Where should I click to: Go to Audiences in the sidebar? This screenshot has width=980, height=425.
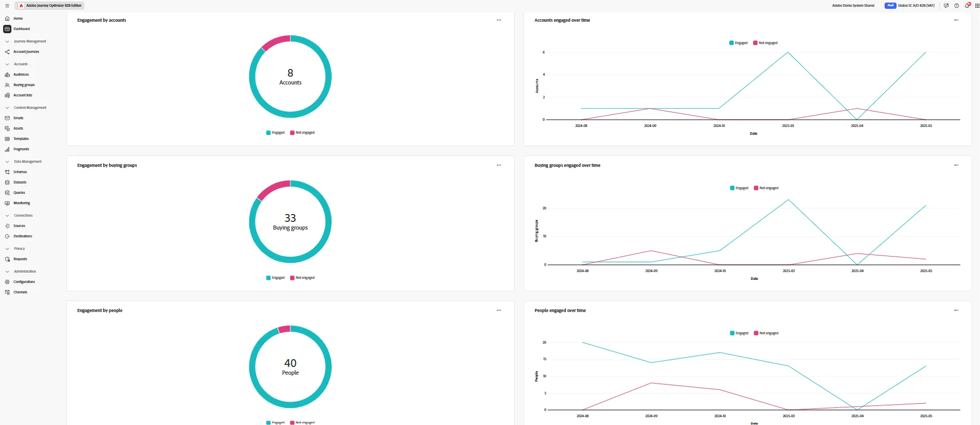[x=17, y=75]
